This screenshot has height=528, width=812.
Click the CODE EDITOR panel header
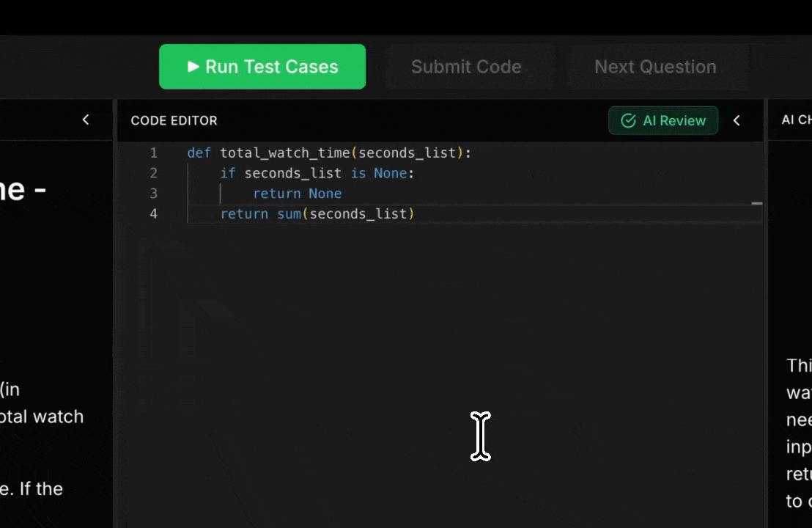click(x=174, y=120)
